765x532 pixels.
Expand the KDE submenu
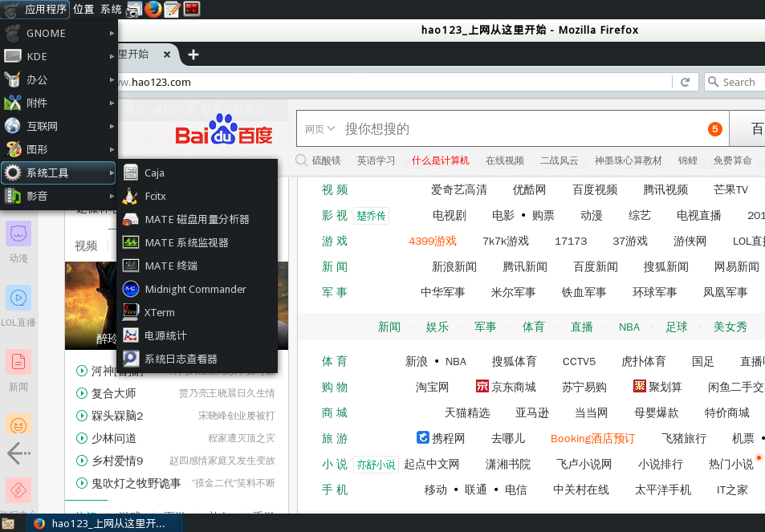click(59, 56)
